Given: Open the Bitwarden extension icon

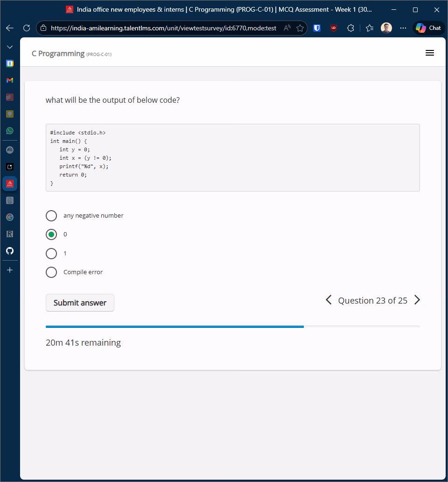Looking at the screenshot, I should [x=317, y=28].
